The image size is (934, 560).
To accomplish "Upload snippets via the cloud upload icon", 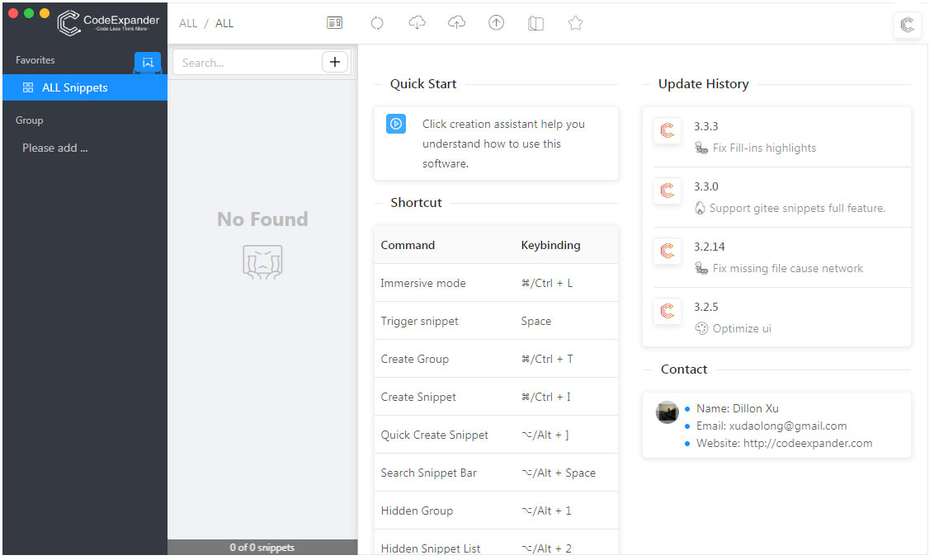I will coord(456,22).
